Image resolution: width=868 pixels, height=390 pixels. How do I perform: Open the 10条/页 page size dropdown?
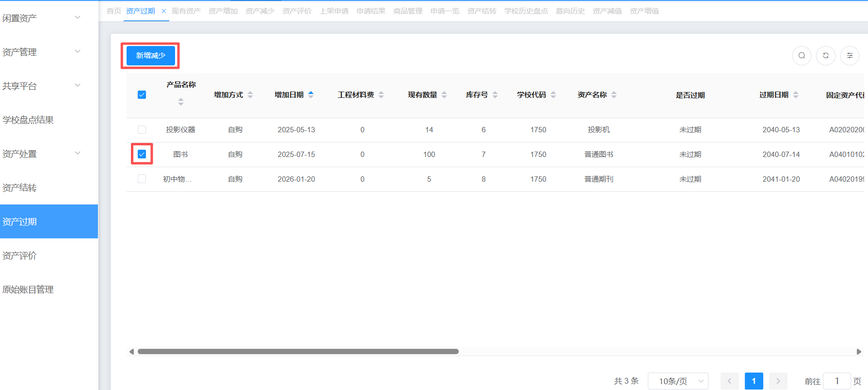click(x=677, y=381)
